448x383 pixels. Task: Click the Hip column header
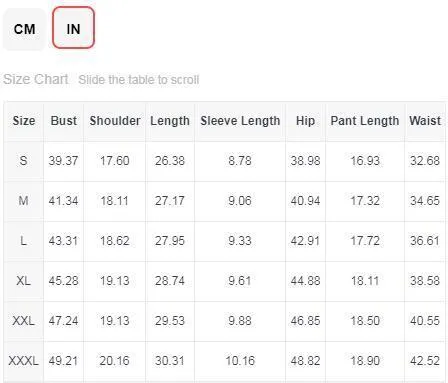click(305, 121)
